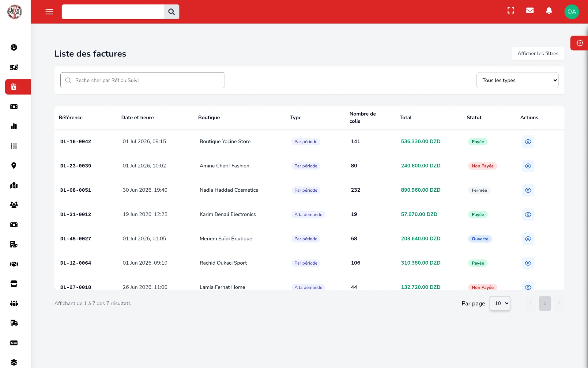Click the Boutique column header

click(x=209, y=117)
